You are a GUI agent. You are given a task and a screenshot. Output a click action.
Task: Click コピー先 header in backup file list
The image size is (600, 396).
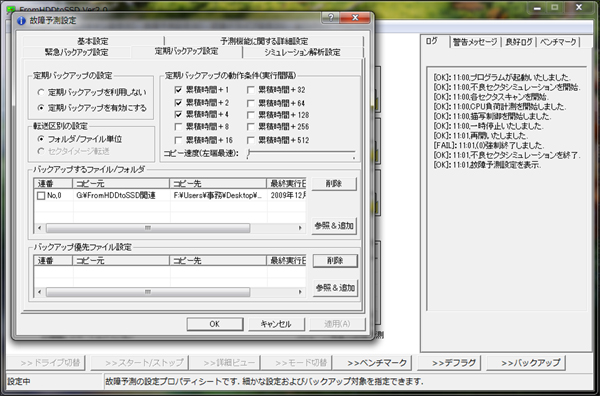click(218, 184)
